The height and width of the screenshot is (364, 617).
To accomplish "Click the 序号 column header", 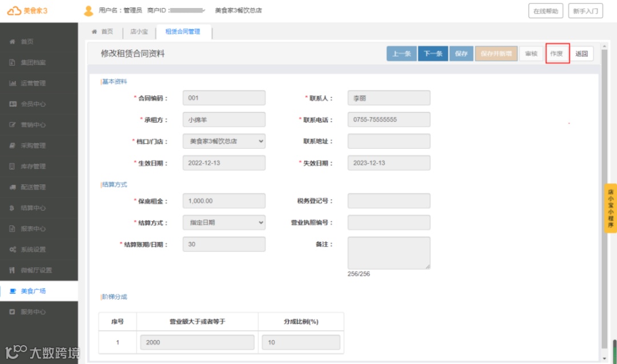I will (117, 322).
